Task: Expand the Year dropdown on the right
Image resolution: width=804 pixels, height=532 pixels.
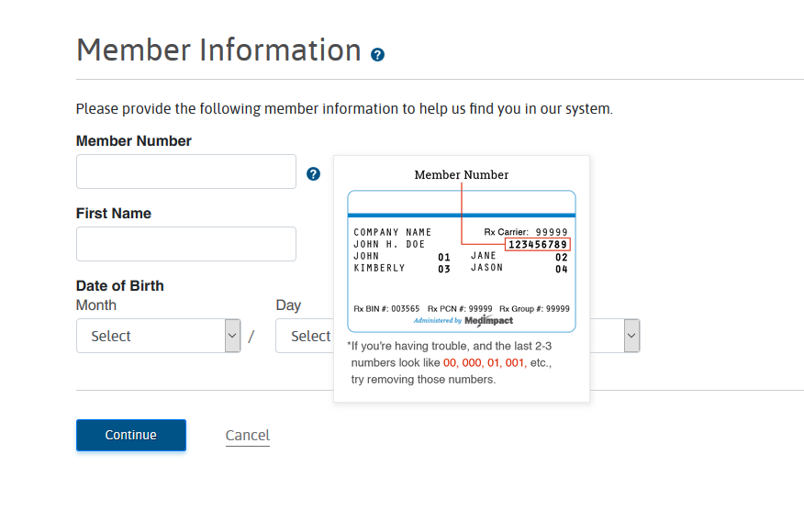Action: 631,336
